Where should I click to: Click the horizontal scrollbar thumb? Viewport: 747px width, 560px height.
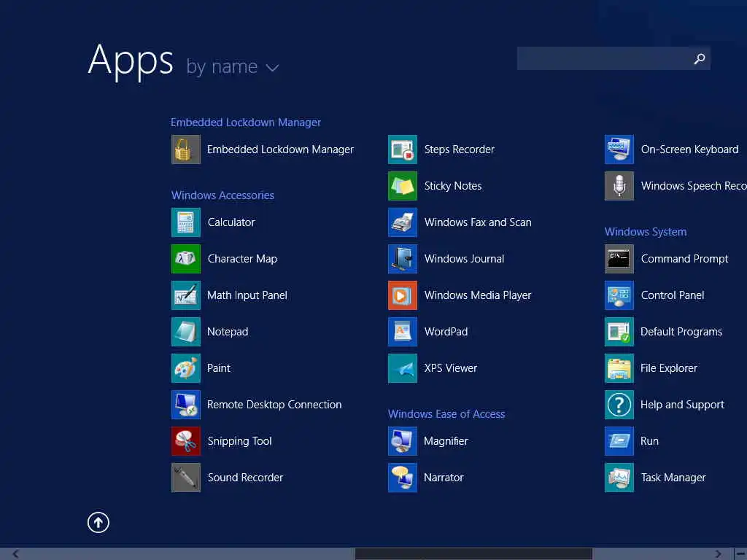click(473, 554)
